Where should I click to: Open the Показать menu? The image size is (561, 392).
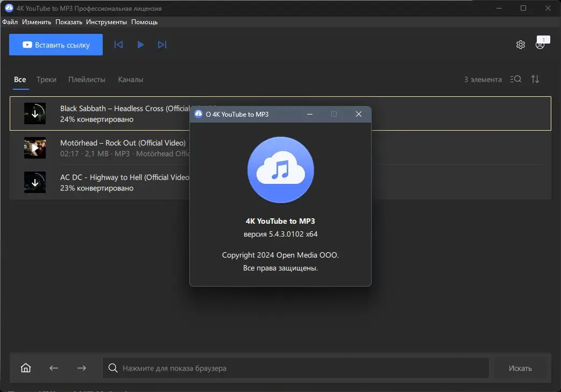pos(69,22)
